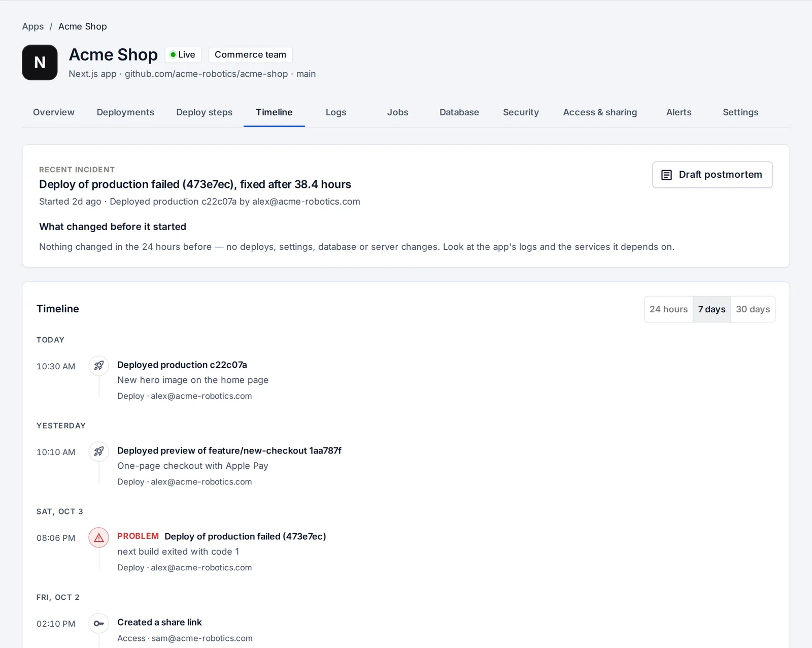View the Security tab
Image resolution: width=812 pixels, height=648 pixels.
click(x=521, y=112)
